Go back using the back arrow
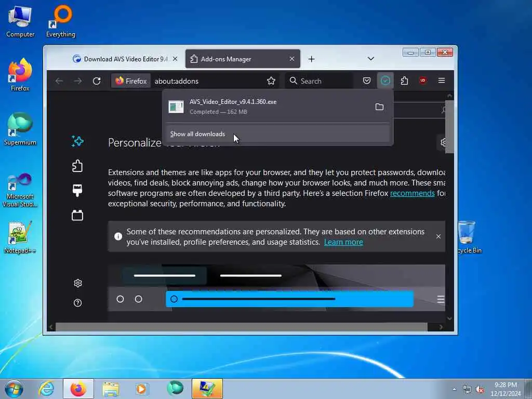The height and width of the screenshot is (399, 532). click(59, 81)
